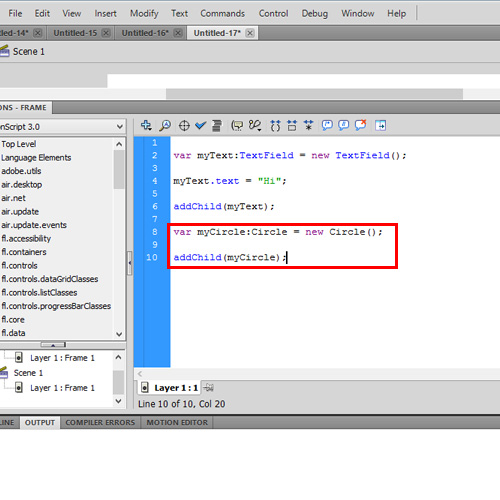Select fl.controls in the package list
The height and width of the screenshot is (500, 500).
[19, 265]
